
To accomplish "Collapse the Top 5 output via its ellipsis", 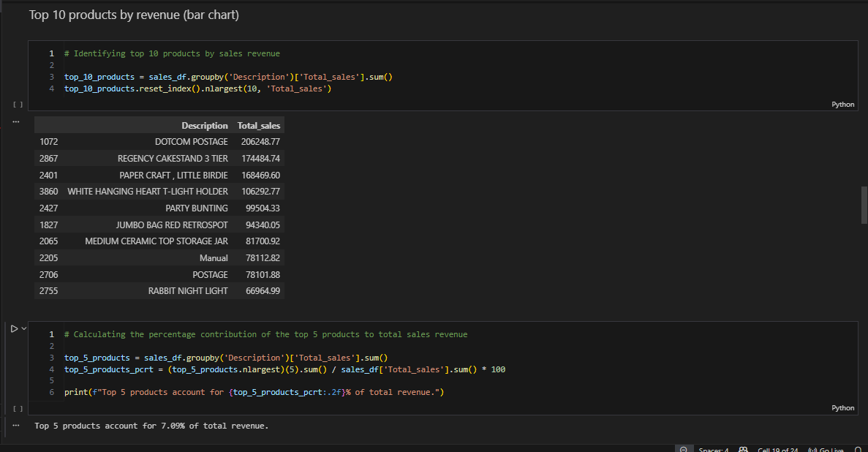I will (x=15, y=425).
